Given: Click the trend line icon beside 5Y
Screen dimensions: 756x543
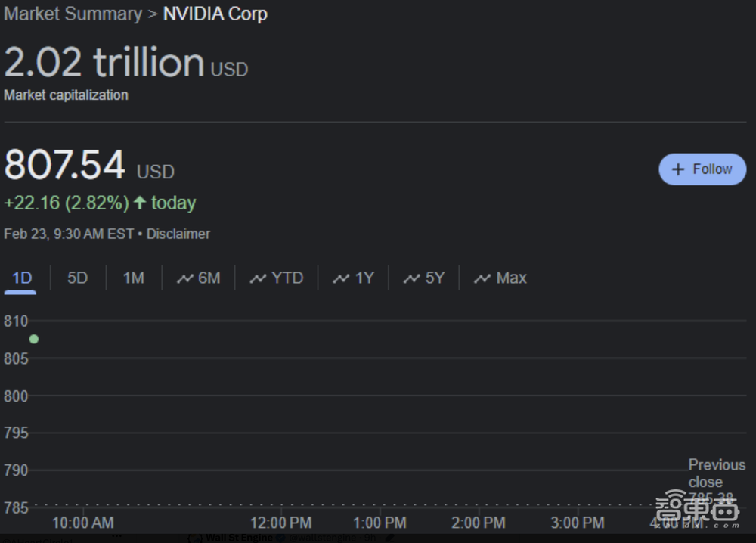Looking at the screenshot, I should pyautogui.click(x=411, y=278).
